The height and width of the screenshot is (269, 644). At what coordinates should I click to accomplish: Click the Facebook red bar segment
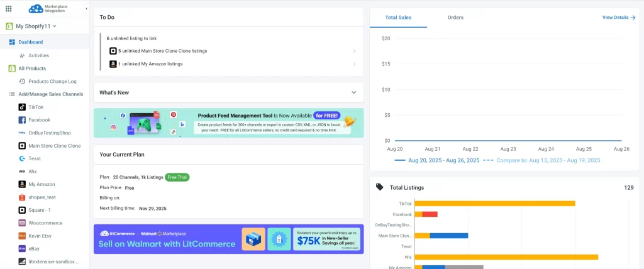(x=430, y=214)
